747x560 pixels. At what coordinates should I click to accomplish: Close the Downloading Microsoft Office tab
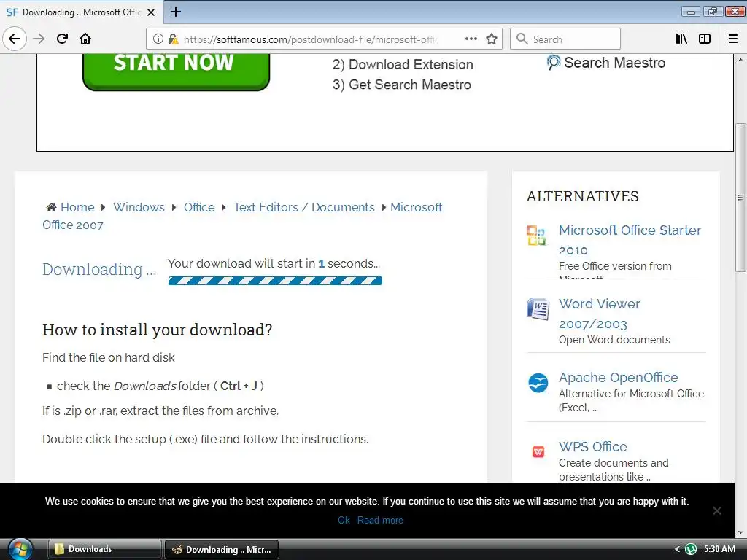pyautogui.click(x=151, y=12)
